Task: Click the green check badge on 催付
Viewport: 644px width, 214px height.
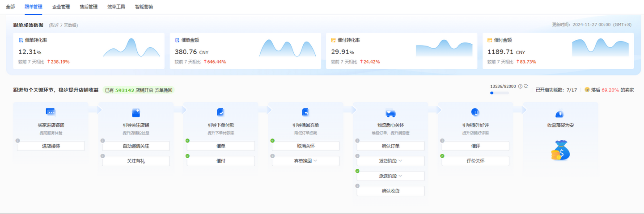Action: (x=187, y=156)
